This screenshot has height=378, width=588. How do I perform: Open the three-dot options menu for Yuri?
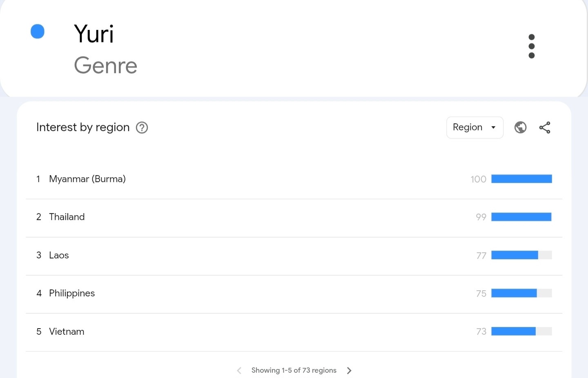[531, 46]
